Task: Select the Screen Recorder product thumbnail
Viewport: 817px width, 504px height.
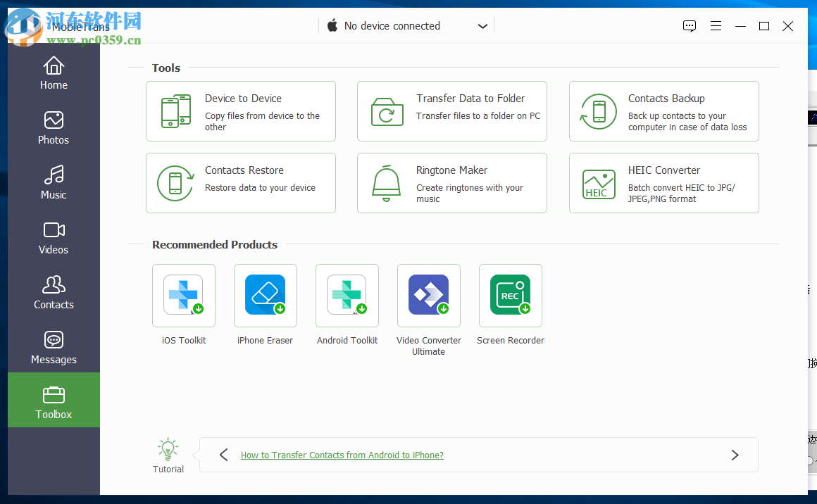Action: point(510,296)
